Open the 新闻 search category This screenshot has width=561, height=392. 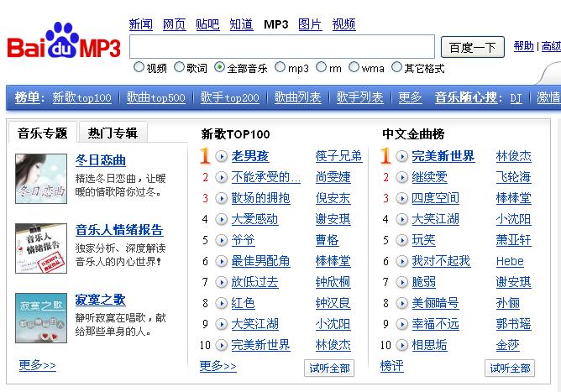pyautogui.click(x=140, y=24)
